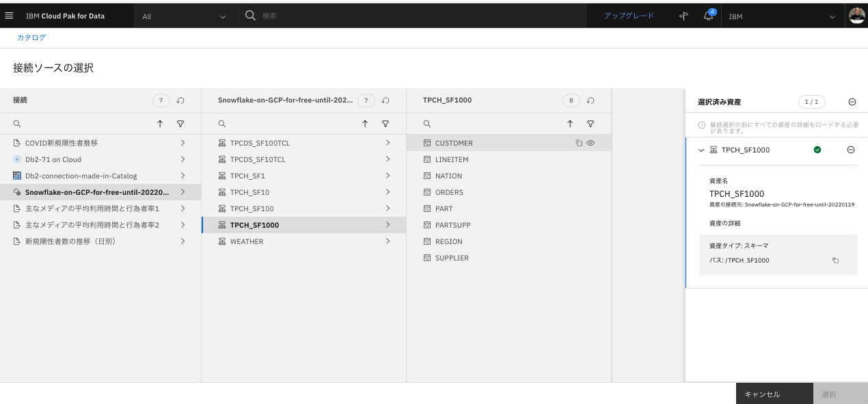Expand COVID新規陽性者推移 connection

182,143
